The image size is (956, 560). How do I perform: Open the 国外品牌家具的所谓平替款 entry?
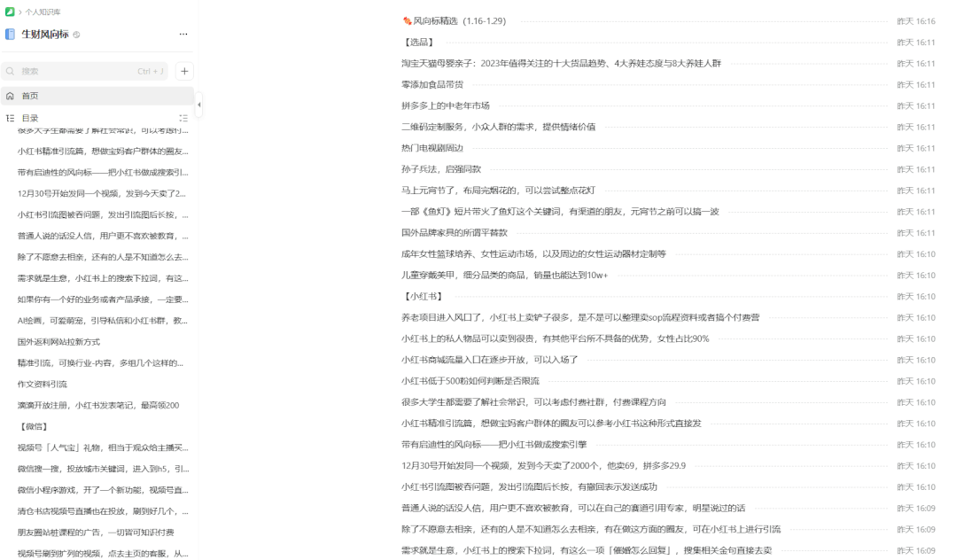pos(455,233)
